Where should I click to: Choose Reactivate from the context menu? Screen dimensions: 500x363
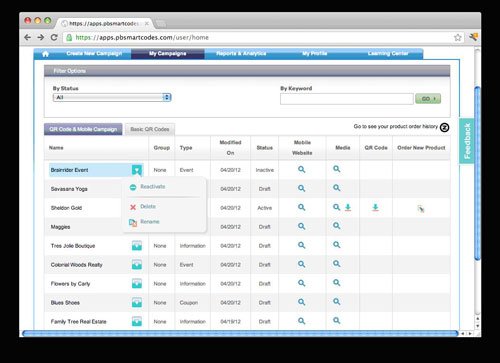point(153,187)
